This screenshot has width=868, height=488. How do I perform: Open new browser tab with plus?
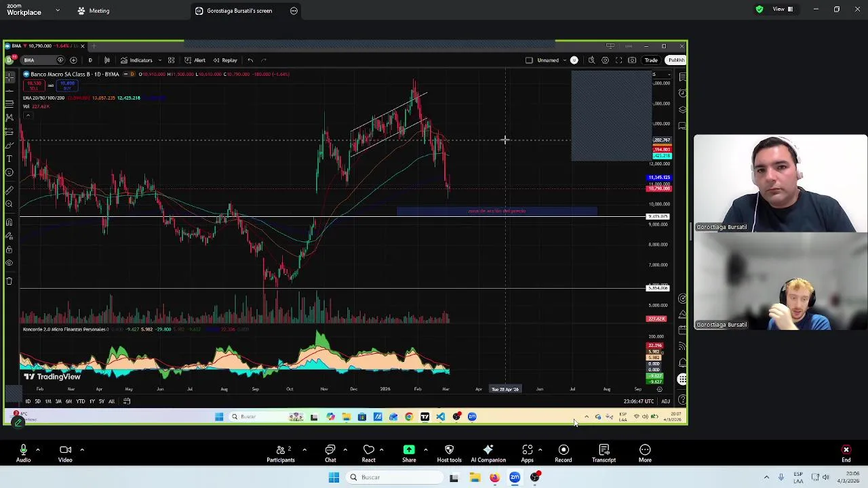pos(94,46)
